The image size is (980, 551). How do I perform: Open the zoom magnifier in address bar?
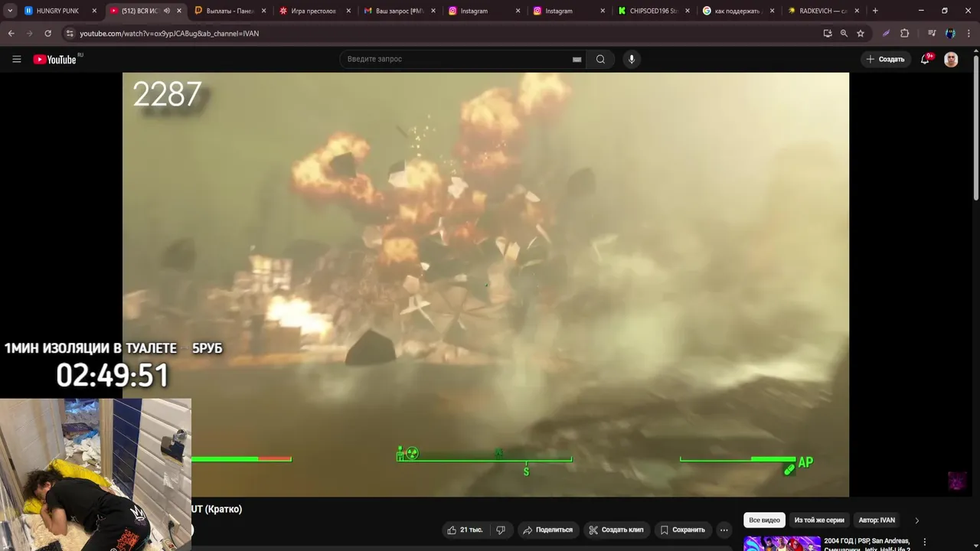point(844,34)
